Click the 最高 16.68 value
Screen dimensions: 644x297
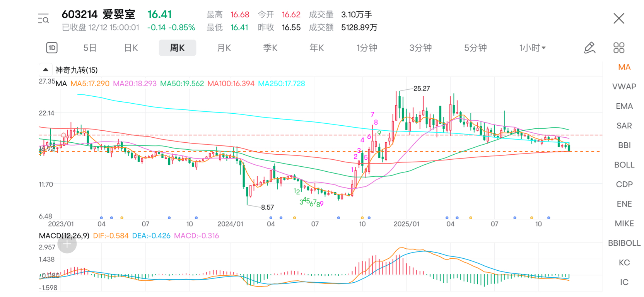point(240,15)
